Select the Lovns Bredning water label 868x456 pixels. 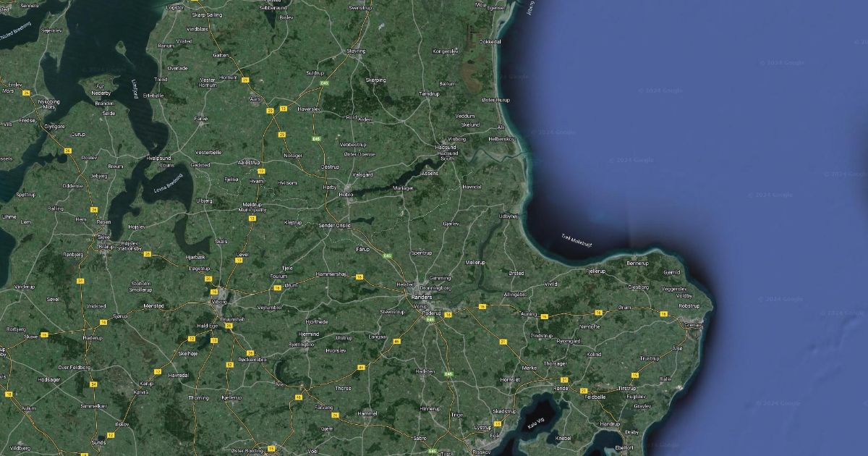click(x=169, y=182)
